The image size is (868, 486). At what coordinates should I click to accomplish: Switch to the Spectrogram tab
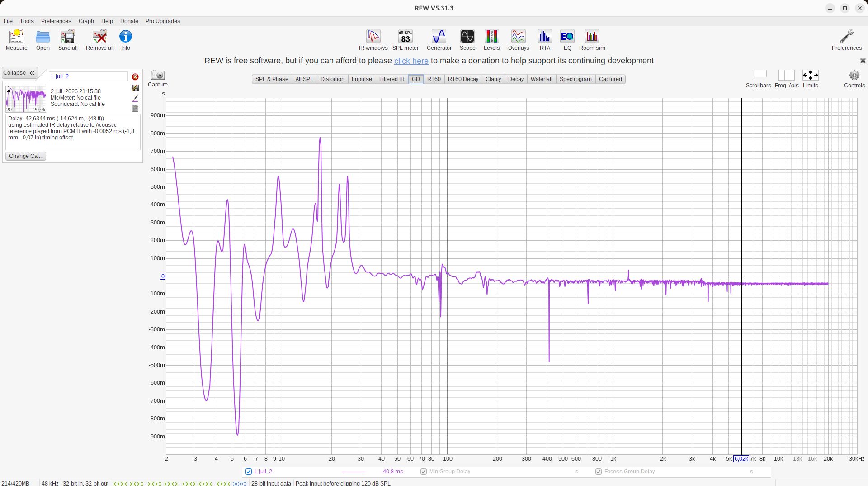pos(576,79)
